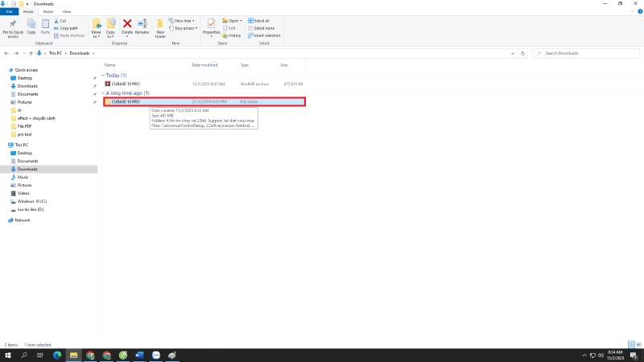Switch to the Share ribbon tab
This screenshot has width=644, height=362.
(48, 12)
